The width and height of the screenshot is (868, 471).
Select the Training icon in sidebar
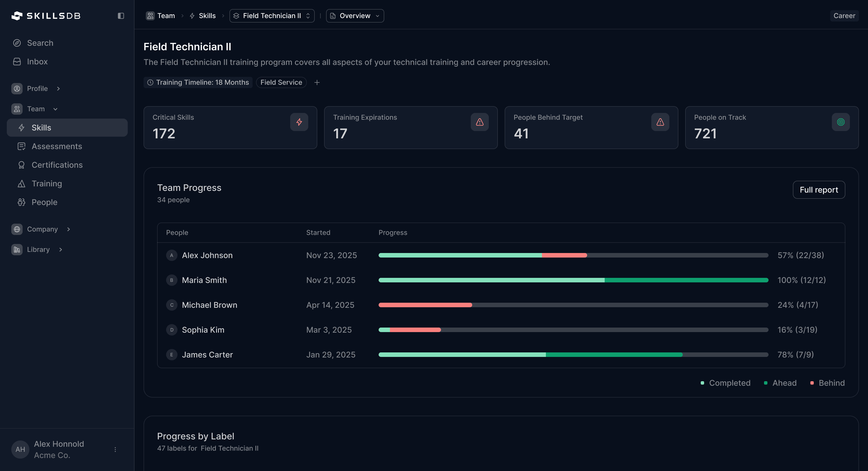coord(21,184)
